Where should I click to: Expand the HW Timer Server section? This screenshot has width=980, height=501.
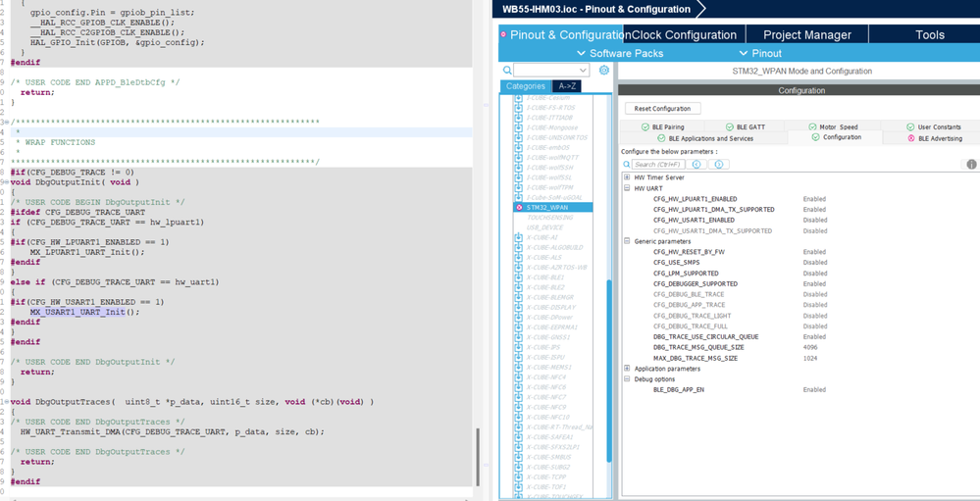click(627, 177)
